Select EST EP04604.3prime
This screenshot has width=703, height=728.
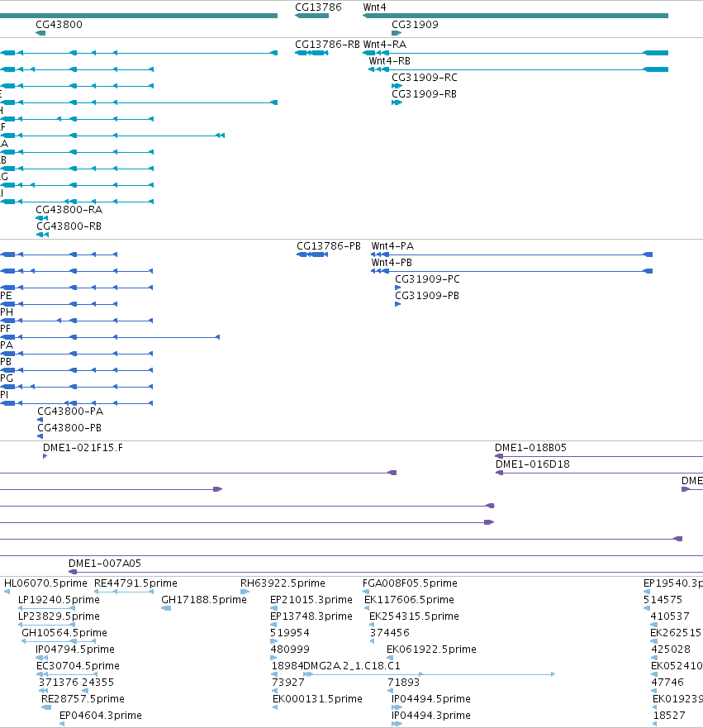[x=101, y=716]
